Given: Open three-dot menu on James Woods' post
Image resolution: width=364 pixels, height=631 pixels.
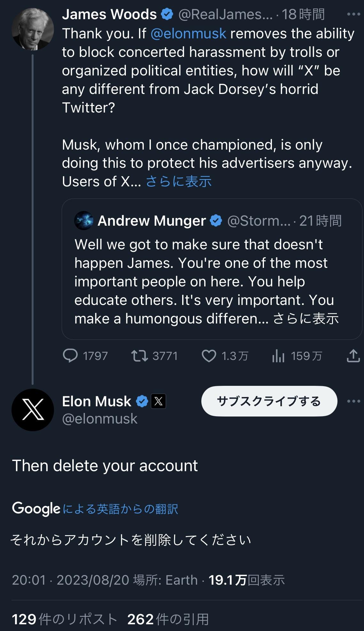Looking at the screenshot, I should (x=353, y=14).
